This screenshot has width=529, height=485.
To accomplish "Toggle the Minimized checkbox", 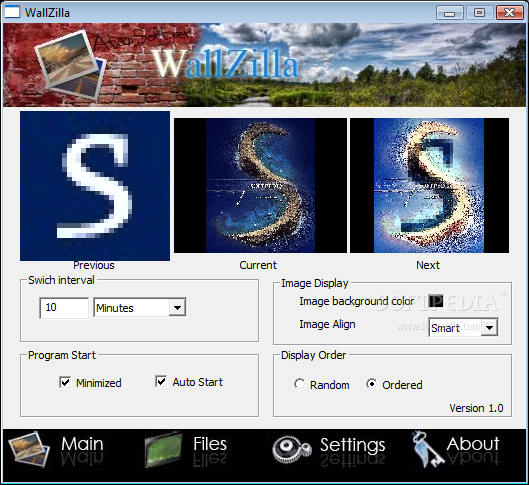I will [x=65, y=382].
